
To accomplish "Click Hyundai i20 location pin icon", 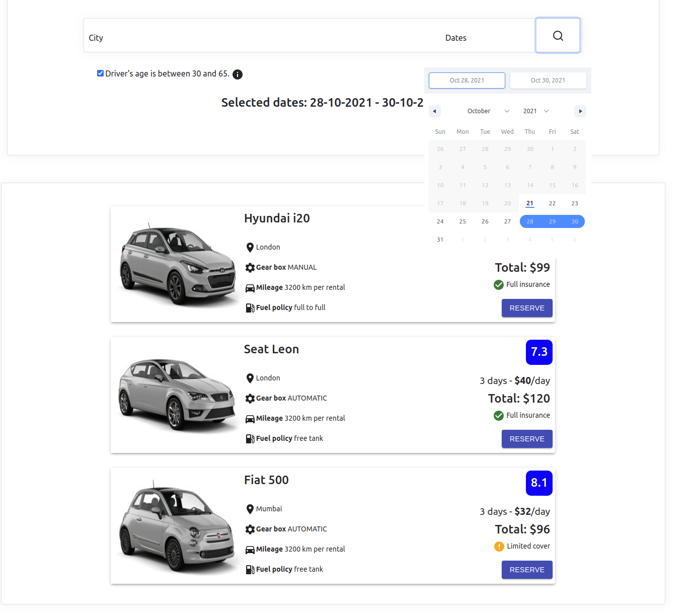I will pos(250,248).
